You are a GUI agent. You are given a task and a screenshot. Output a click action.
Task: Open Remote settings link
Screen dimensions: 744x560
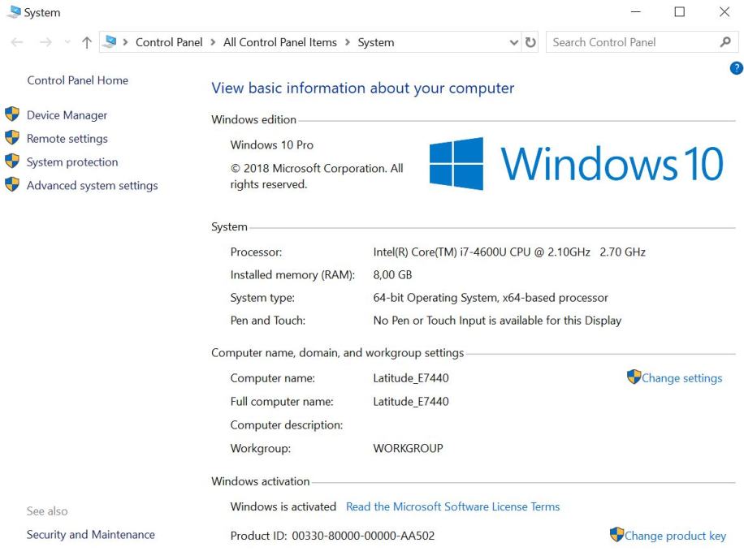(67, 139)
